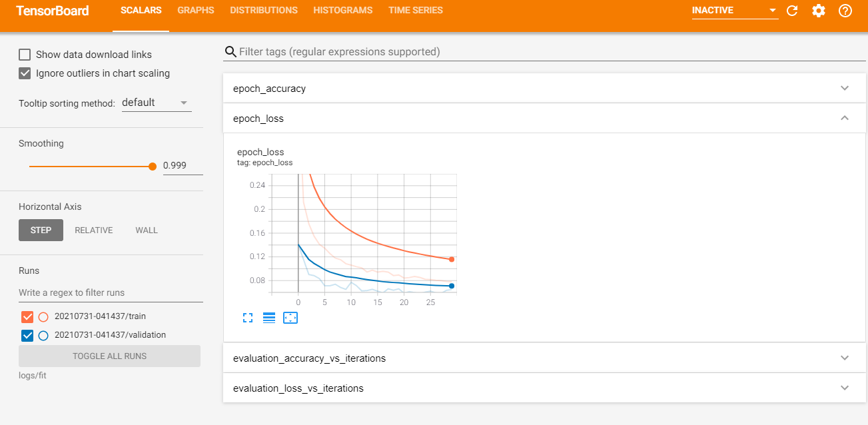This screenshot has width=868, height=425.
Task: Select STEP horizontal axis button
Action: tap(41, 230)
